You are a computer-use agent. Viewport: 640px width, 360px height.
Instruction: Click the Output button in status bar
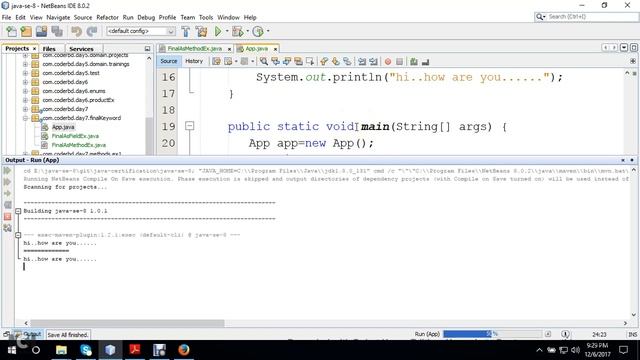pos(27,334)
